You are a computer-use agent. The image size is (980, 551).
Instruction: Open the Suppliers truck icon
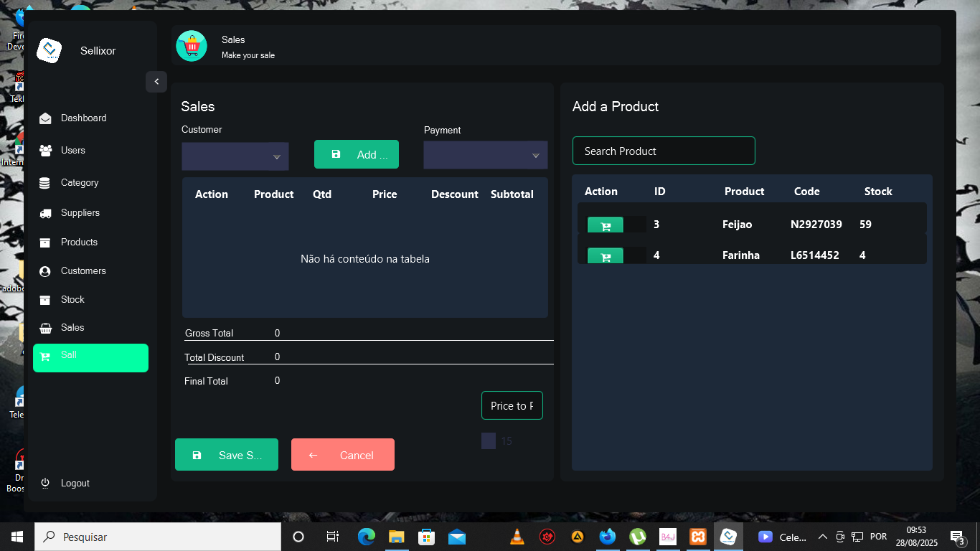coord(45,213)
